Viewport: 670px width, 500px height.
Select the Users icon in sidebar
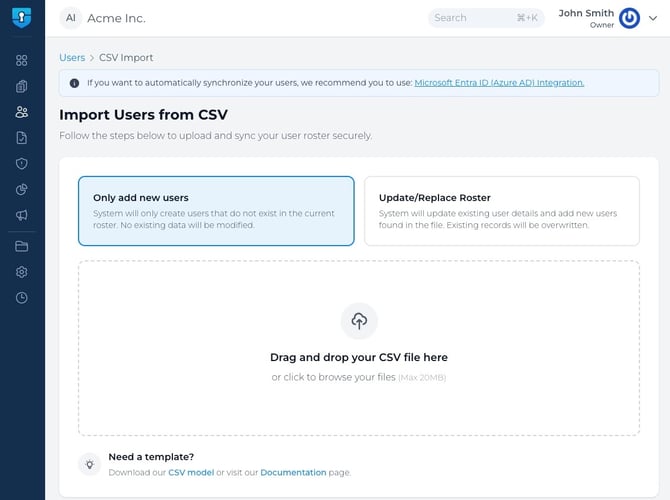22,112
